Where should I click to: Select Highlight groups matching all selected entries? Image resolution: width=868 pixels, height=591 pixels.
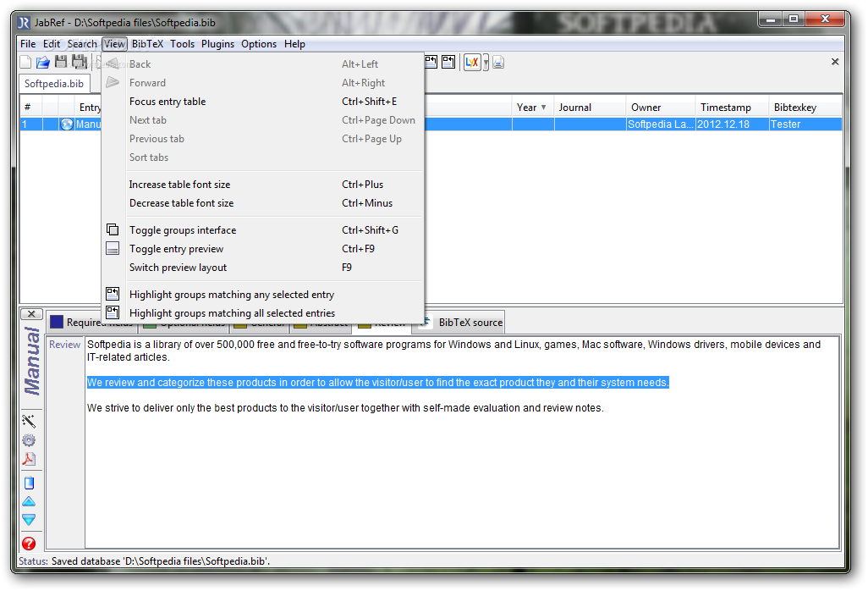[263, 313]
